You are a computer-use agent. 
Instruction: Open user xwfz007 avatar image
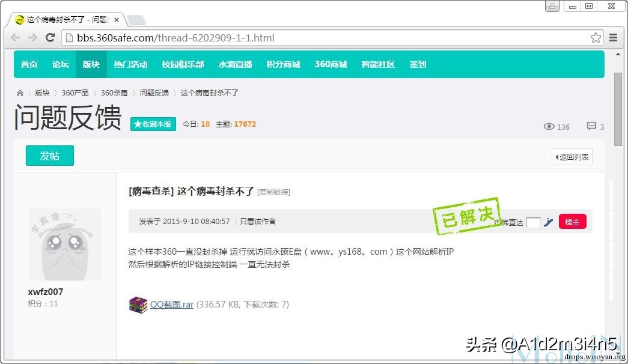[x=65, y=244]
